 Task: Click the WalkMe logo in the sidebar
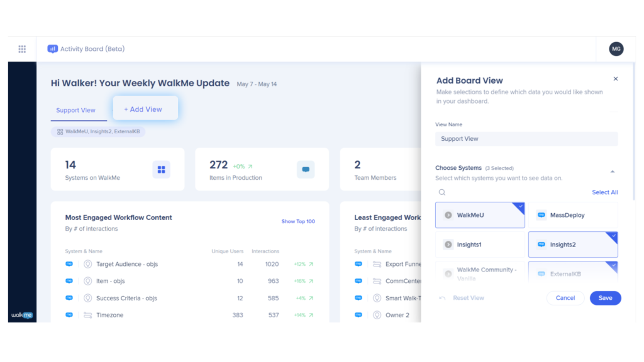pyautogui.click(x=22, y=315)
